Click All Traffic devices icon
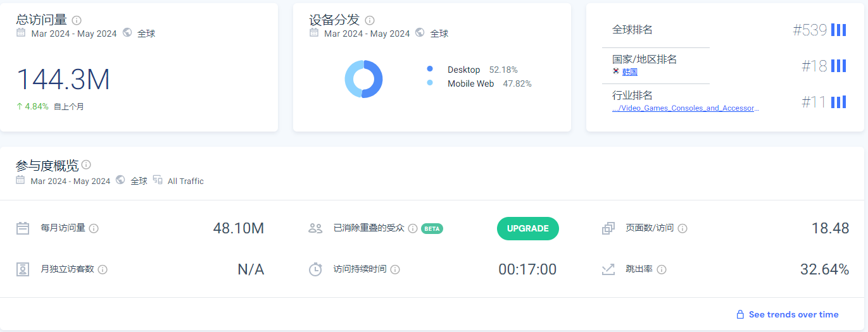The height and width of the screenshot is (332, 868). click(x=158, y=180)
